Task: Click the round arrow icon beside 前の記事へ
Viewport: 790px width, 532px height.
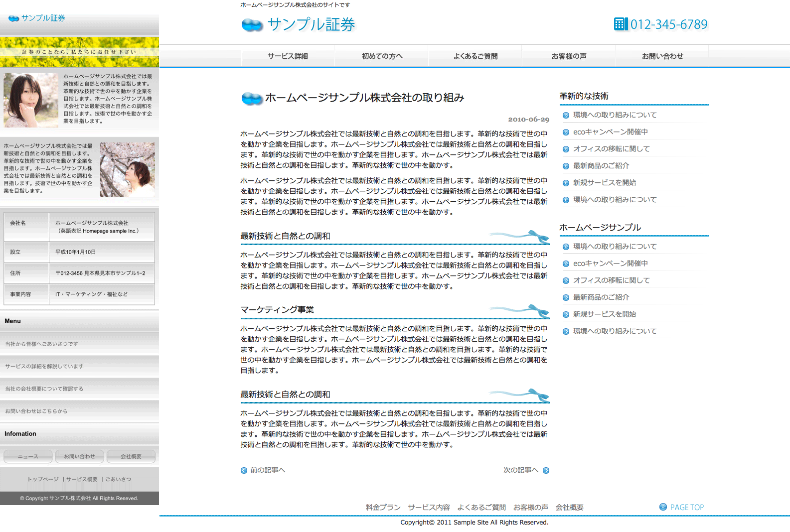Action: (x=244, y=470)
